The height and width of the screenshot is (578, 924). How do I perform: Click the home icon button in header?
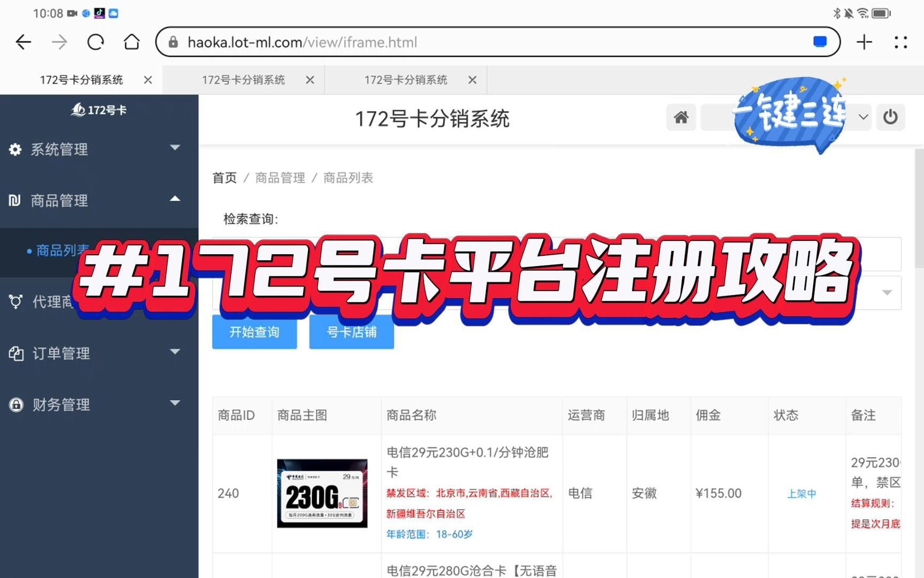[681, 117]
